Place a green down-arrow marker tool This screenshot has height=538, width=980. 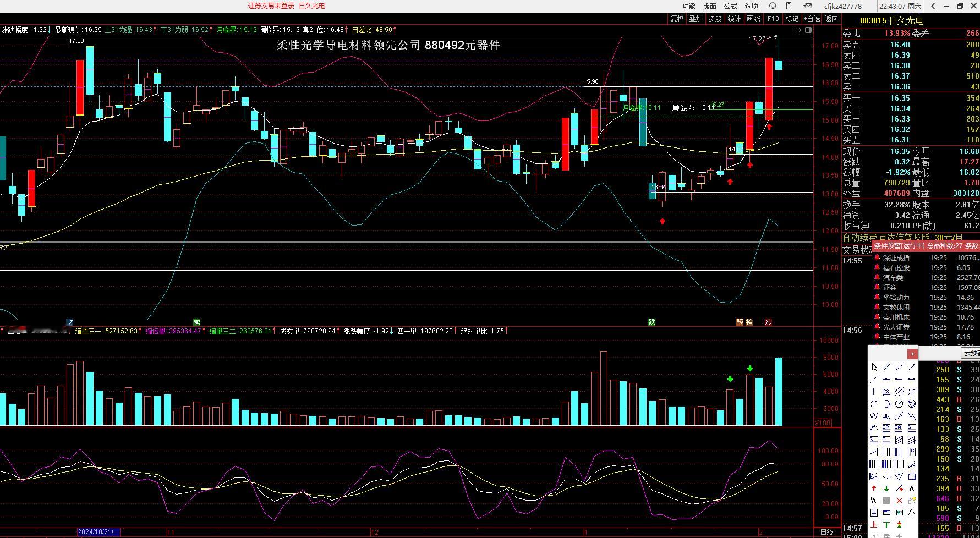(x=886, y=488)
